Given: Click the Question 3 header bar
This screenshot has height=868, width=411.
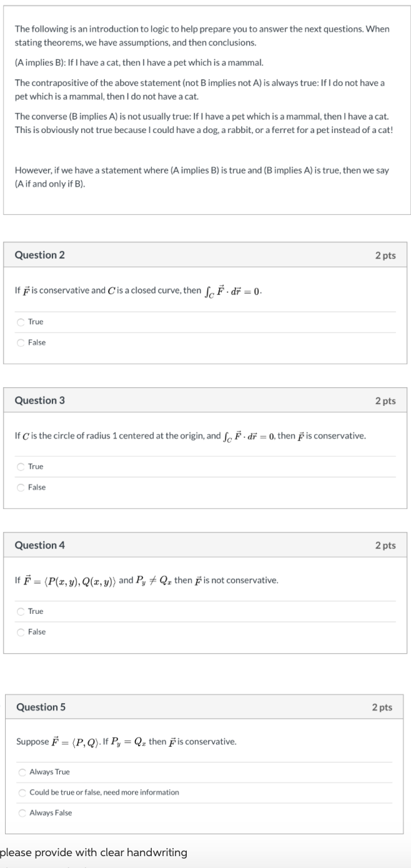Looking at the screenshot, I should (x=205, y=400).
